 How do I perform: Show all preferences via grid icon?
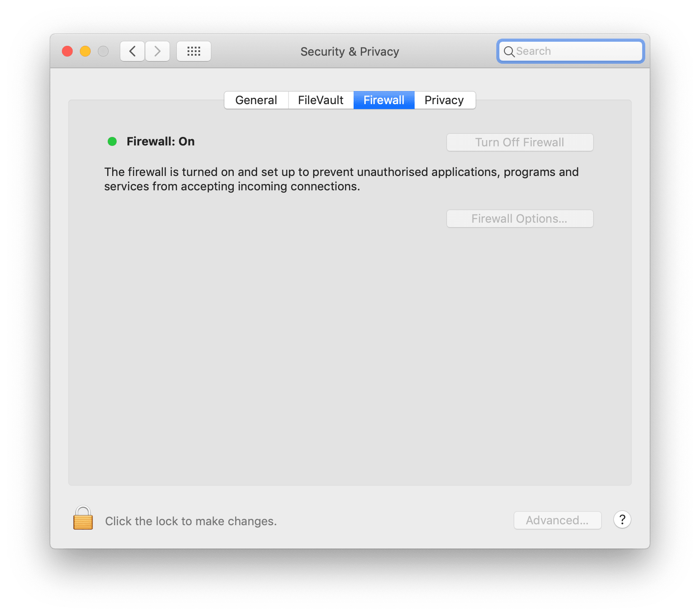[x=194, y=51]
